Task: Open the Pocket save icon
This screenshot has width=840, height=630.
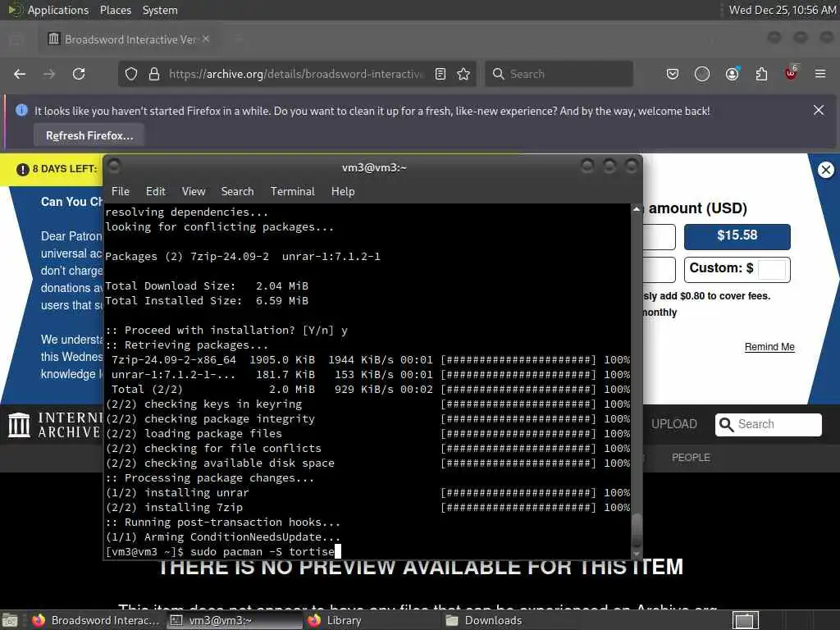Action: click(673, 74)
